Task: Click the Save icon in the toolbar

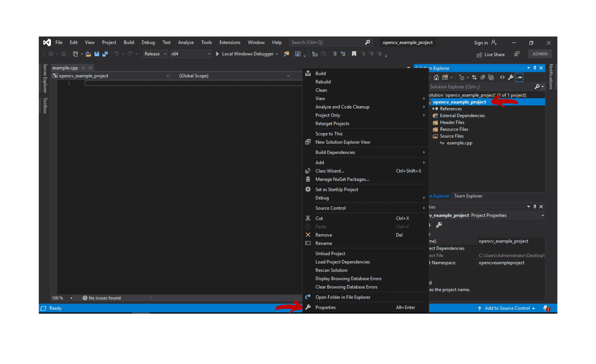Action: pyautogui.click(x=97, y=54)
